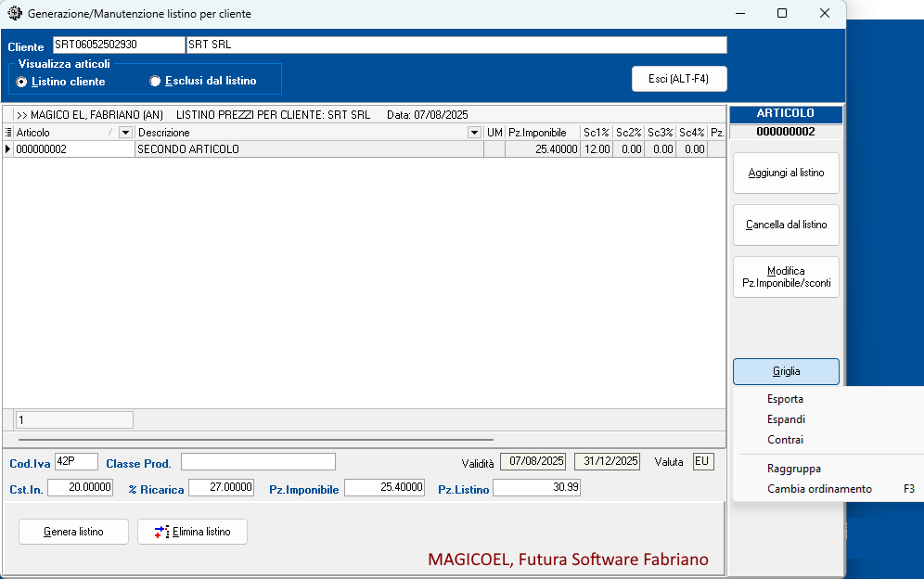The width and height of the screenshot is (924, 579).
Task: Click the empty Classe Prod. field
Action: 258,462
